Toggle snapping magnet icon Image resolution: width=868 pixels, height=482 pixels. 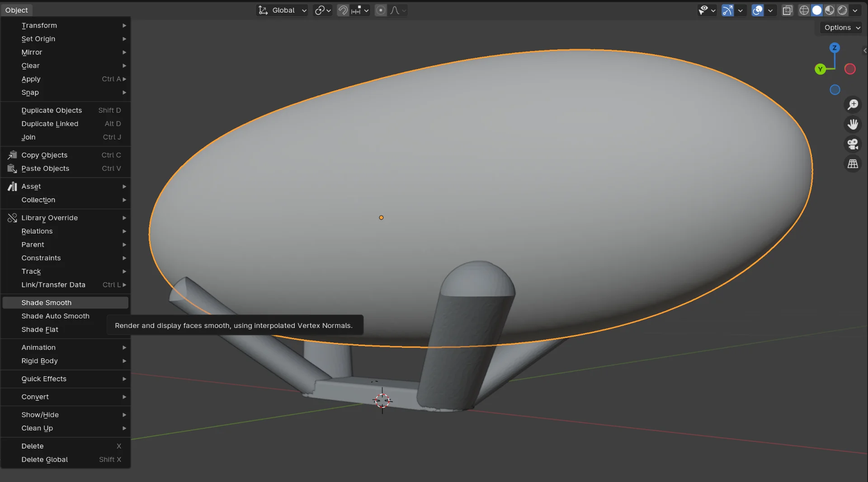343,10
